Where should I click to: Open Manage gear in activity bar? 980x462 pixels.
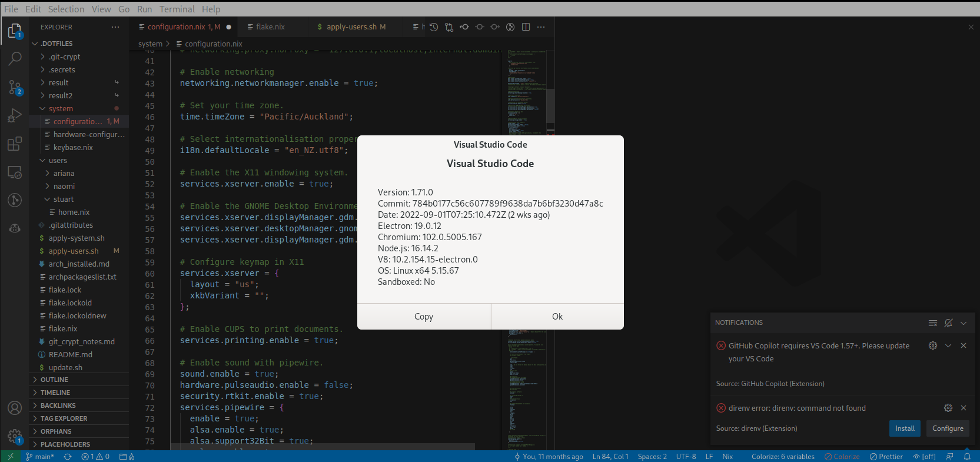pyautogui.click(x=15, y=436)
